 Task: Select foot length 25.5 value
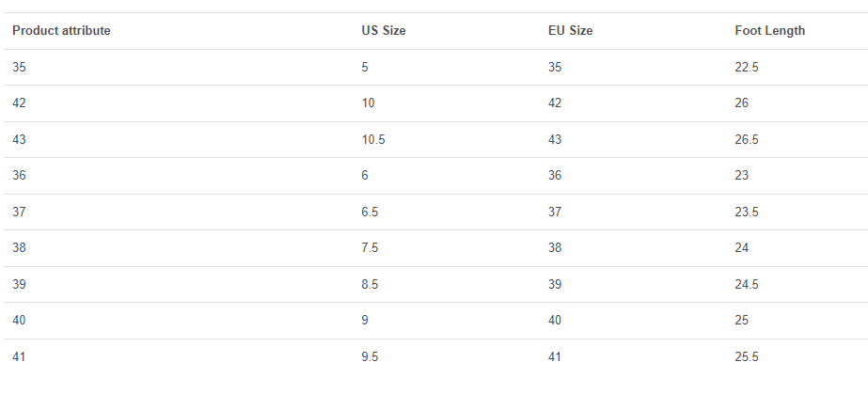747,357
